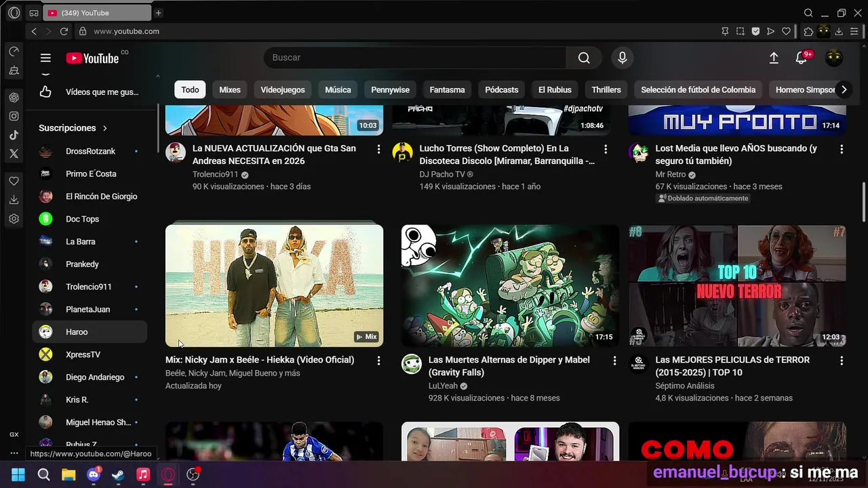The width and height of the screenshot is (868, 488).
Task: Open Vídeos que me gustan playlist
Action: tap(90, 92)
